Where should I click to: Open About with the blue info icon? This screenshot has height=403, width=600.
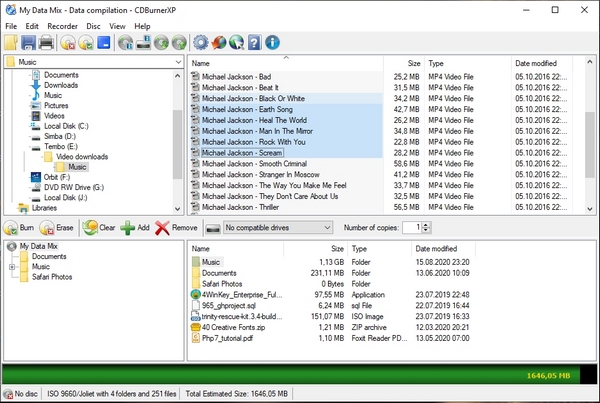[x=272, y=42]
